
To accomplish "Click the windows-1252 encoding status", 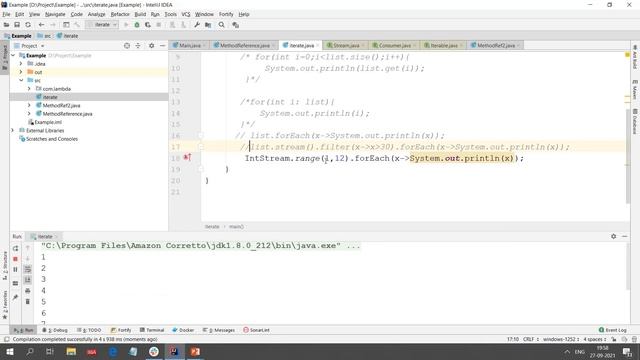I will pos(561,339).
